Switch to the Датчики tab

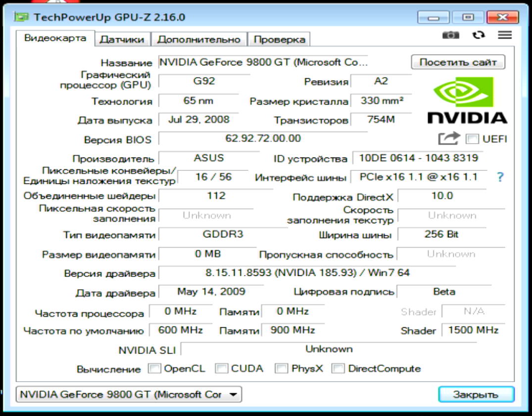[x=122, y=40]
